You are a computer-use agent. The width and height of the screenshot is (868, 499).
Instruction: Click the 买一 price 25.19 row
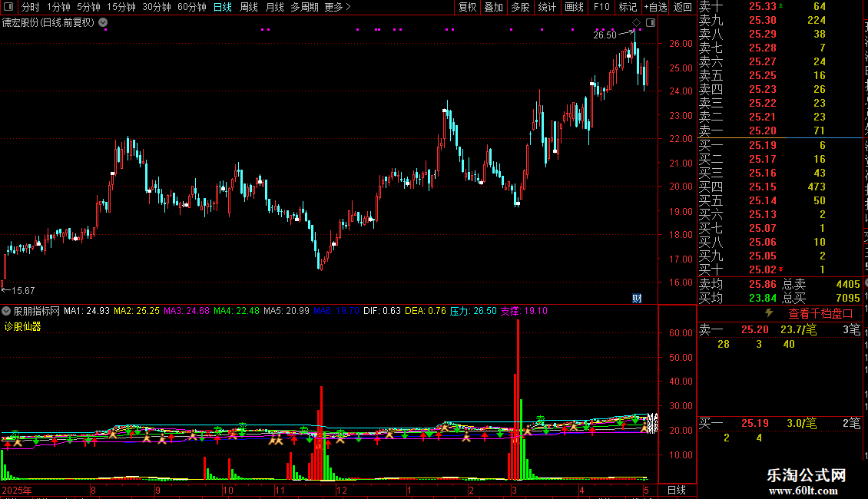(780, 145)
